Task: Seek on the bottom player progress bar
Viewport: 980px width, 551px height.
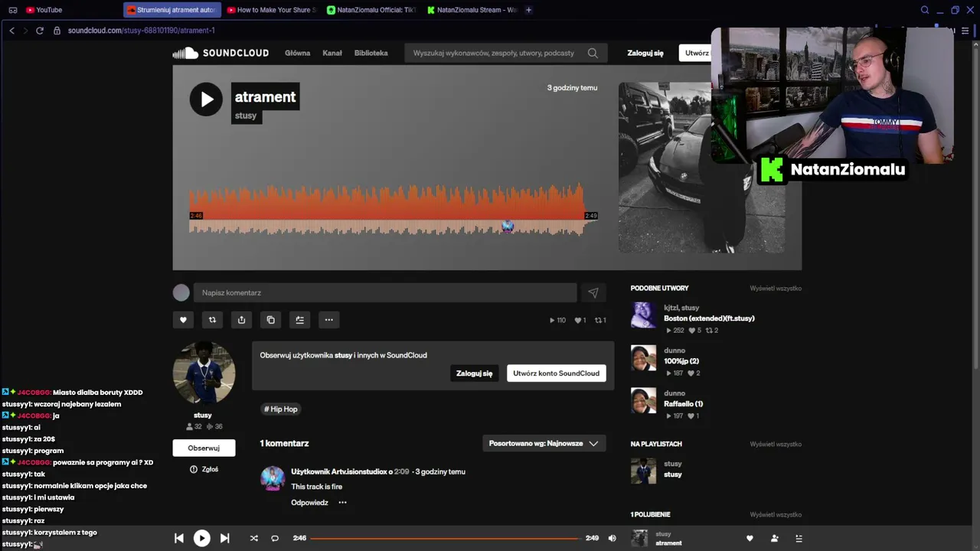Action: tap(445, 538)
